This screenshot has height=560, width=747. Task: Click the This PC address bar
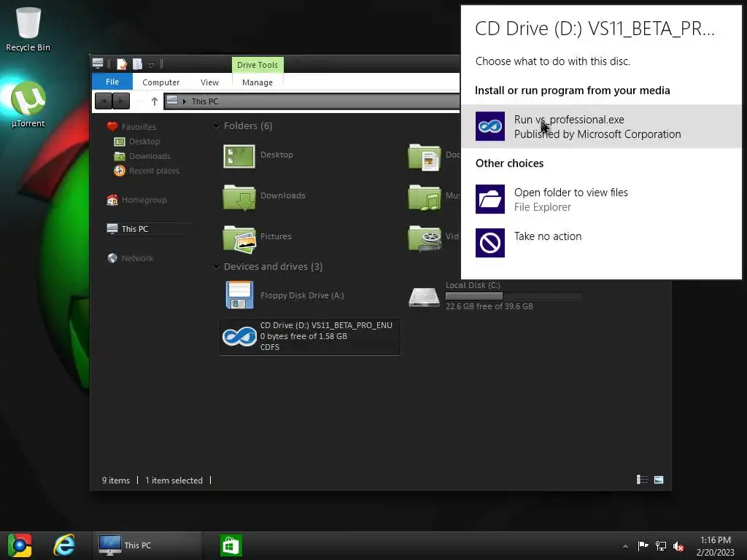click(x=312, y=101)
